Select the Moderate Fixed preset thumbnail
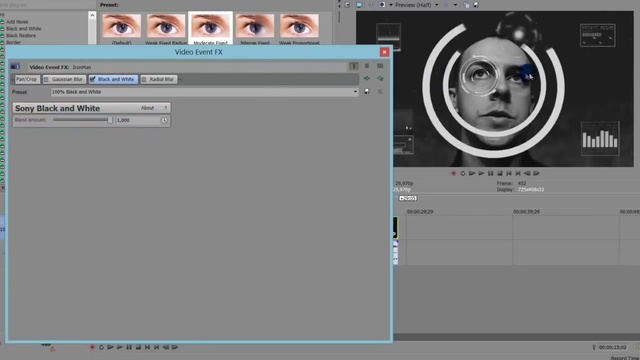The image size is (640, 360). [210, 29]
